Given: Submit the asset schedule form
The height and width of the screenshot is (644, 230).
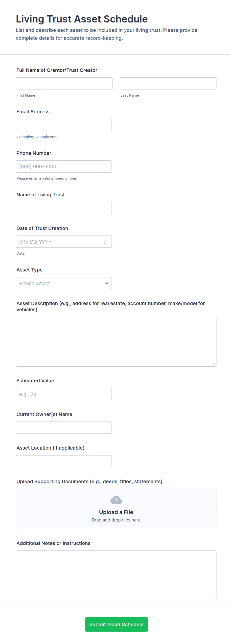Looking at the screenshot, I should [x=116, y=624].
